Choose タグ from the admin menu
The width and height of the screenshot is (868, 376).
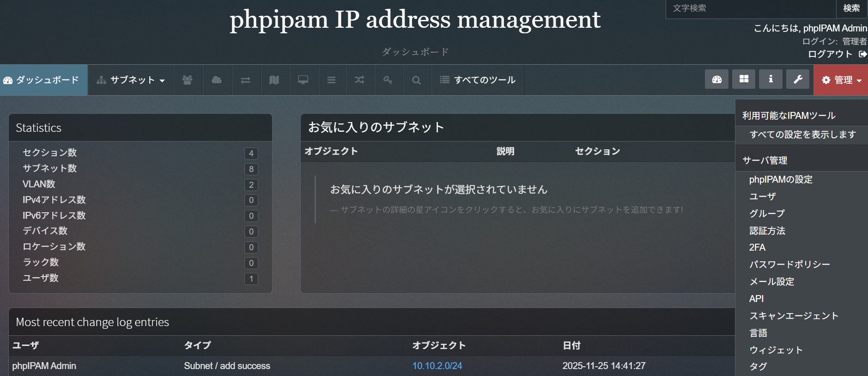[x=758, y=367]
